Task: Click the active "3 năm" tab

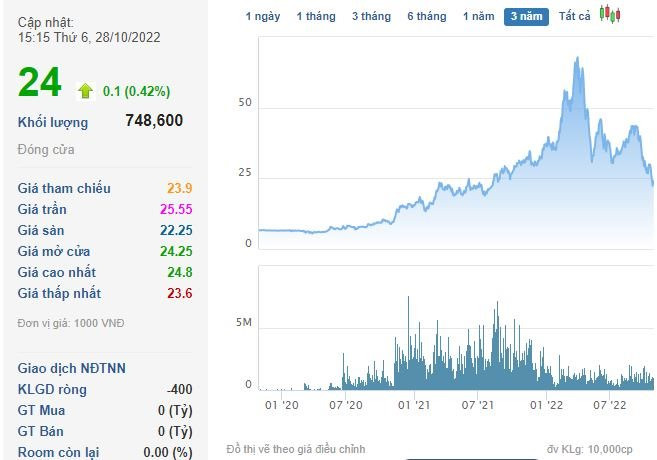Action: click(526, 17)
